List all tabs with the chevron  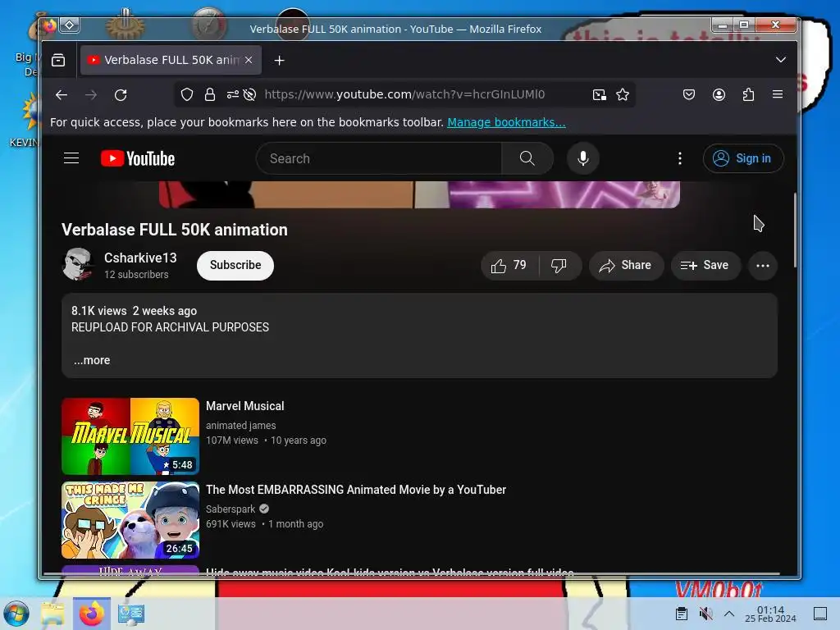(781, 59)
